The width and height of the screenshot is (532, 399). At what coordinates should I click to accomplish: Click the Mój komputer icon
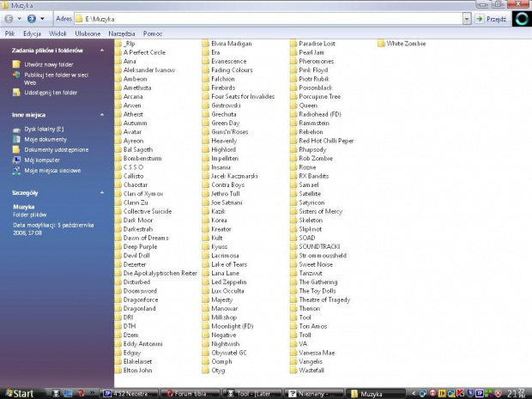click(16, 160)
